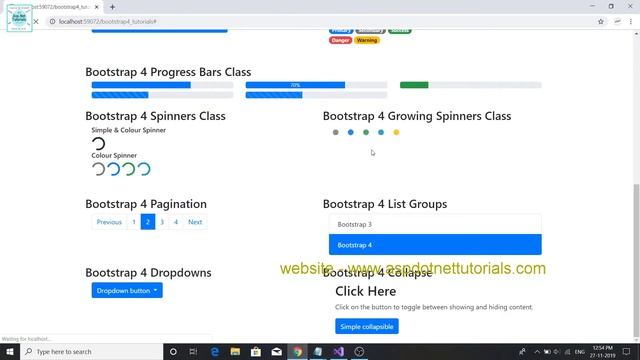Image resolution: width=640 pixels, height=360 pixels.
Task: Open the ENG language indicator
Action: point(580,351)
